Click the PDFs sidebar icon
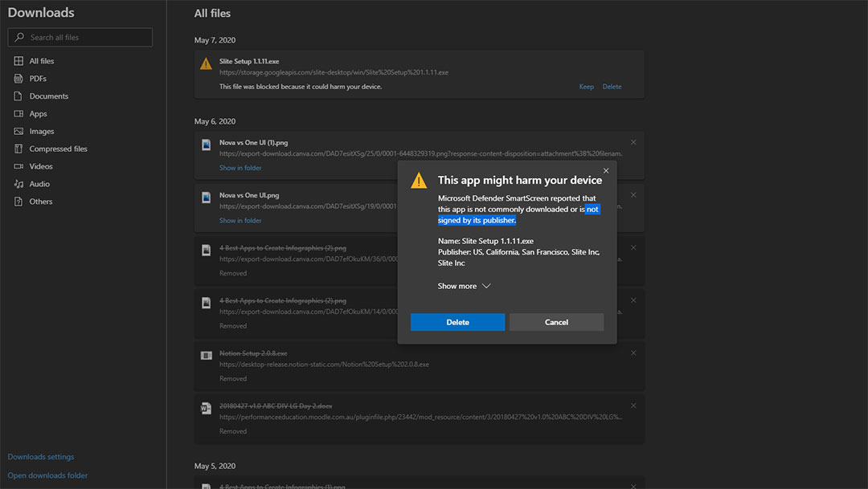This screenshot has width=868, height=489. pyautogui.click(x=18, y=79)
